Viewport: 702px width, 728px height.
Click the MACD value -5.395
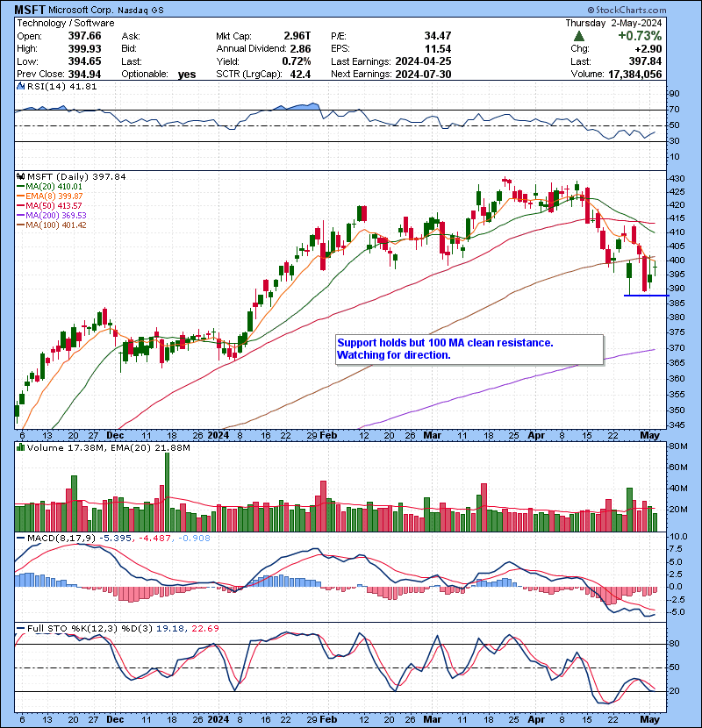[x=116, y=539]
